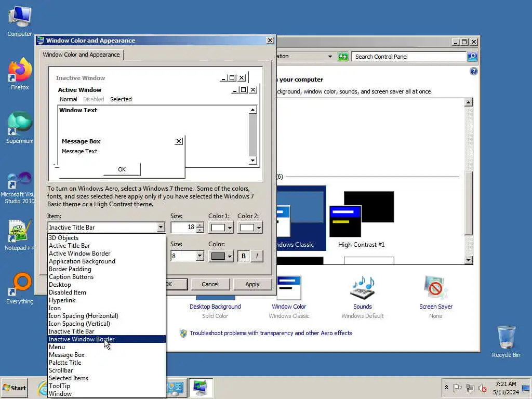532x399 pixels.
Task: Open the Supermium desktop shortcut
Action: [20, 128]
